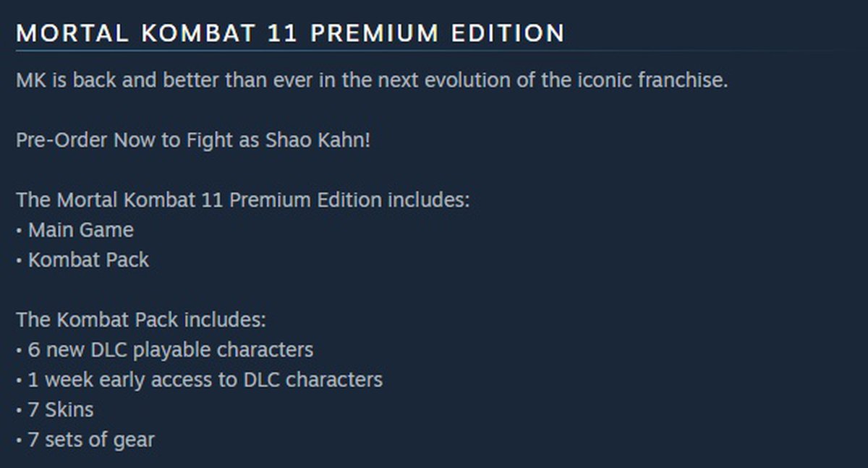Select the bulleted "Kombat Pack" list item
This screenshot has width=868, height=468.
point(88,260)
